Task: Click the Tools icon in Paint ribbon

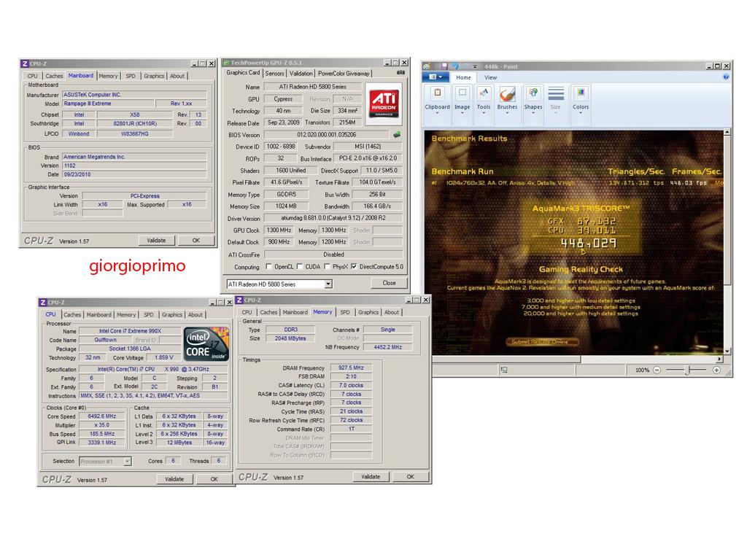Action: tap(484, 93)
